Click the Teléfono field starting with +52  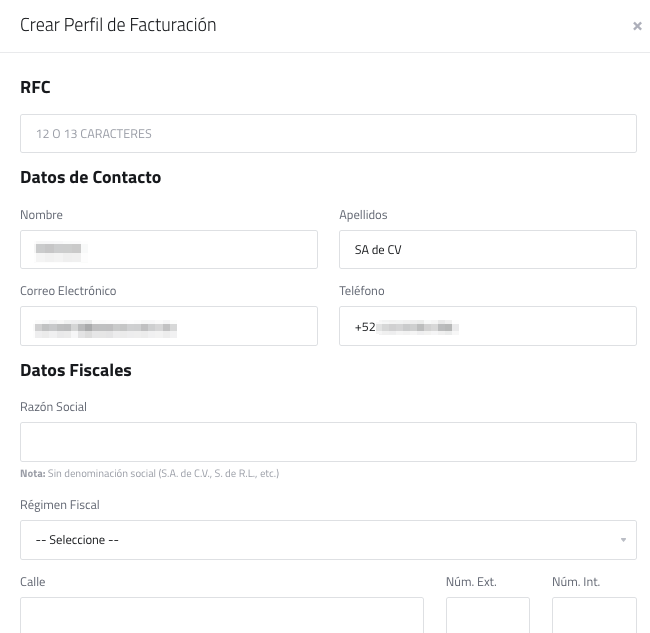click(x=487, y=326)
